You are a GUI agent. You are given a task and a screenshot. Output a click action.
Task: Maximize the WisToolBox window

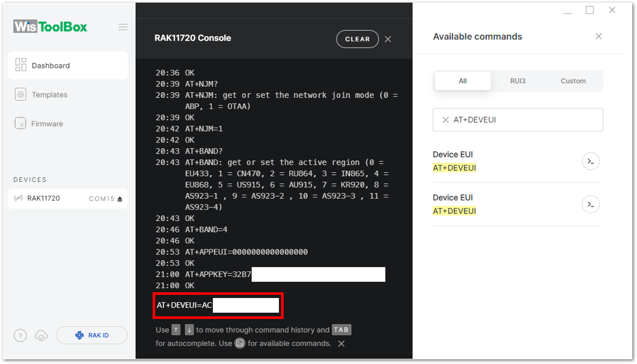(x=590, y=10)
